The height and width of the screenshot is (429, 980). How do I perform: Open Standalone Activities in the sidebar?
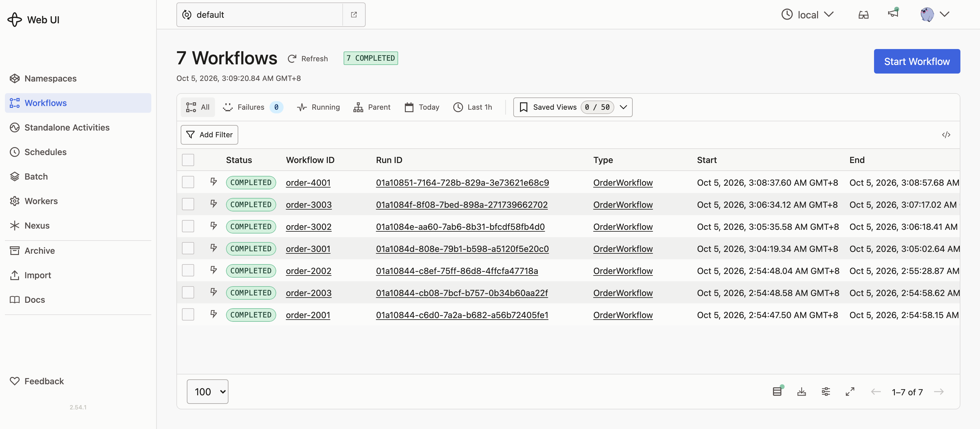click(x=78, y=127)
